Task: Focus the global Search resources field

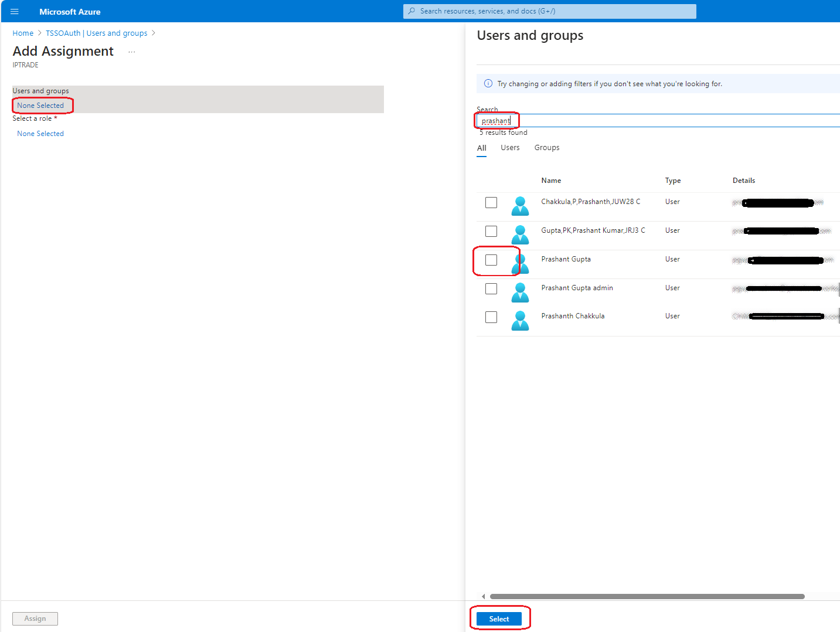Action: click(x=550, y=11)
